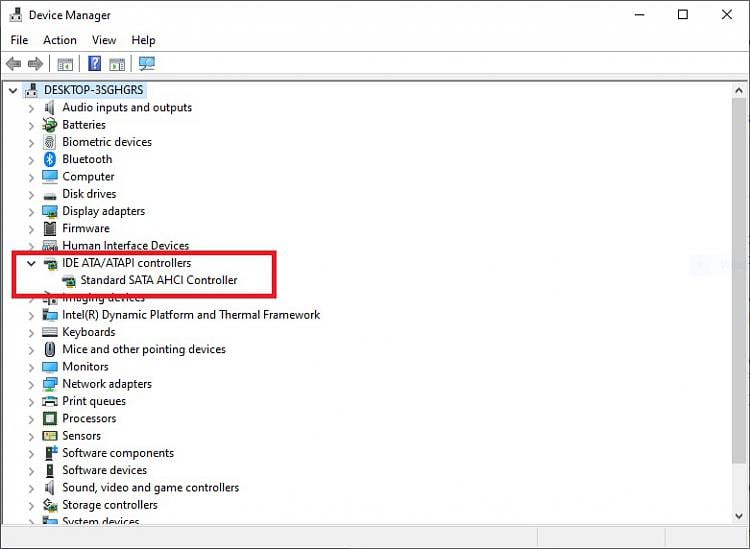Select Intel(R) Dynamic Platform and Thermal Framework
Image resolution: width=750 pixels, height=549 pixels.
[x=191, y=315]
